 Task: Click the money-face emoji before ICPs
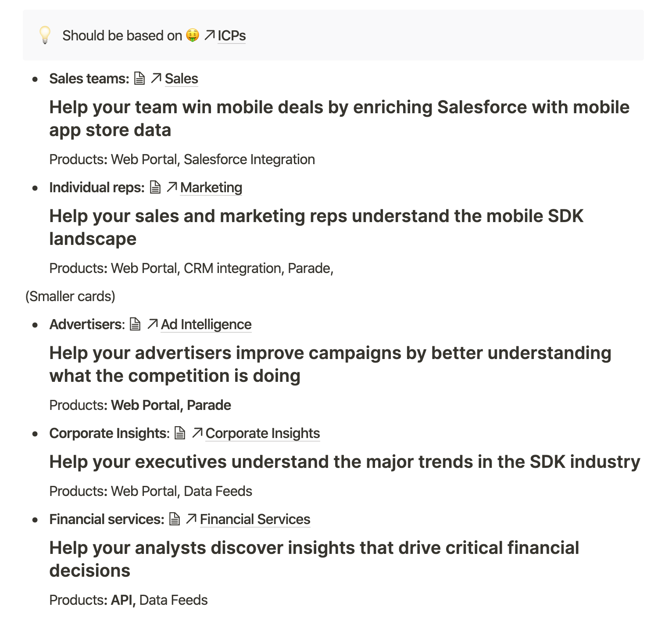point(192,35)
